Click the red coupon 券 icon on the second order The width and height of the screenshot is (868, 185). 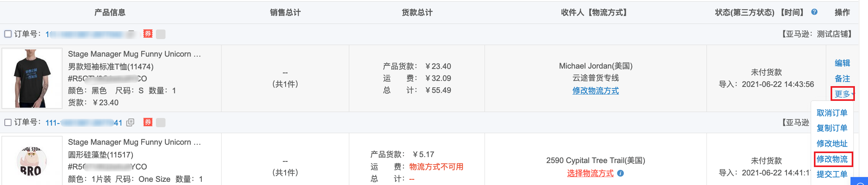(x=148, y=122)
